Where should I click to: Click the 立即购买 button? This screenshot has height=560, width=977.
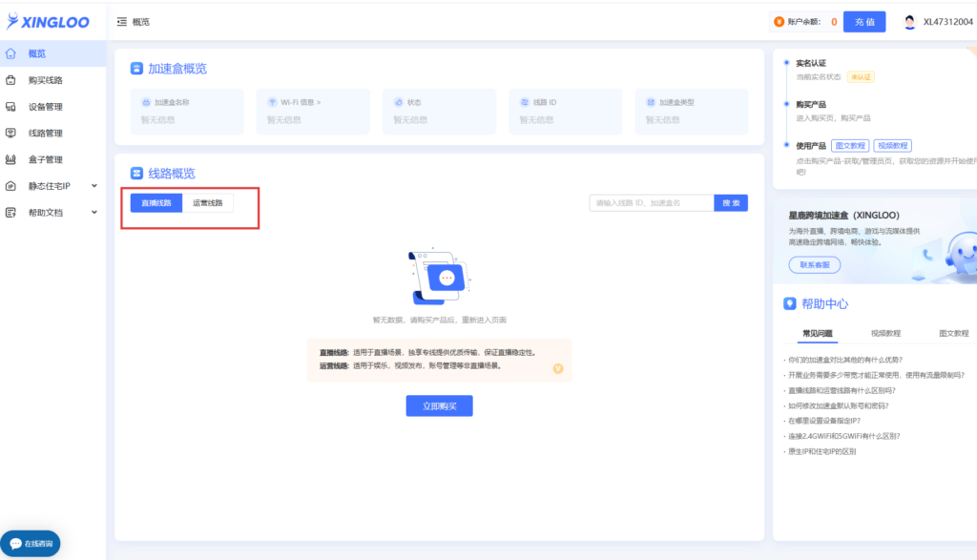coord(439,406)
